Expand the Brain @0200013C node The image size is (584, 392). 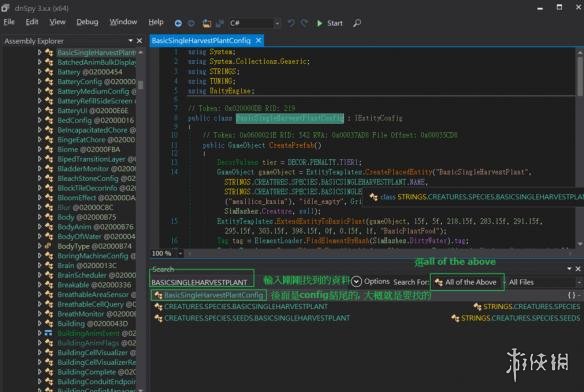click(x=39, y=265)
